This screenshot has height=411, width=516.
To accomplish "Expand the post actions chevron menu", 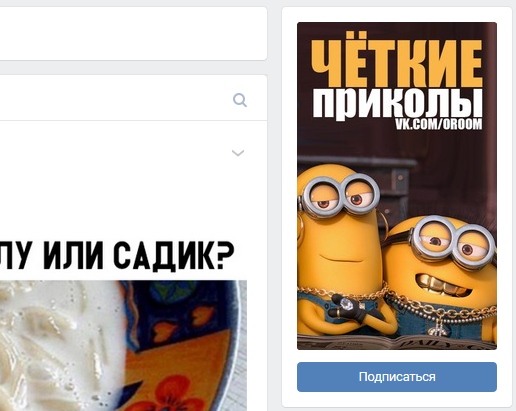I will (238, 153).
